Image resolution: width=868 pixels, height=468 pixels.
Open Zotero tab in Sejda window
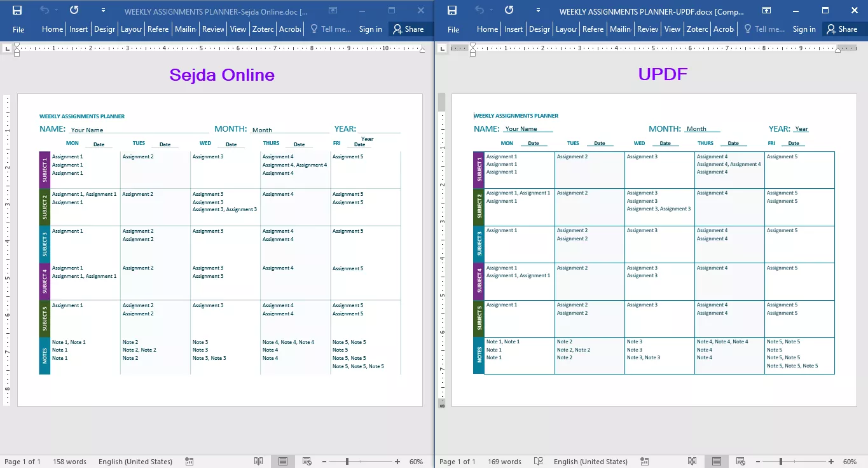click(263, 29)
